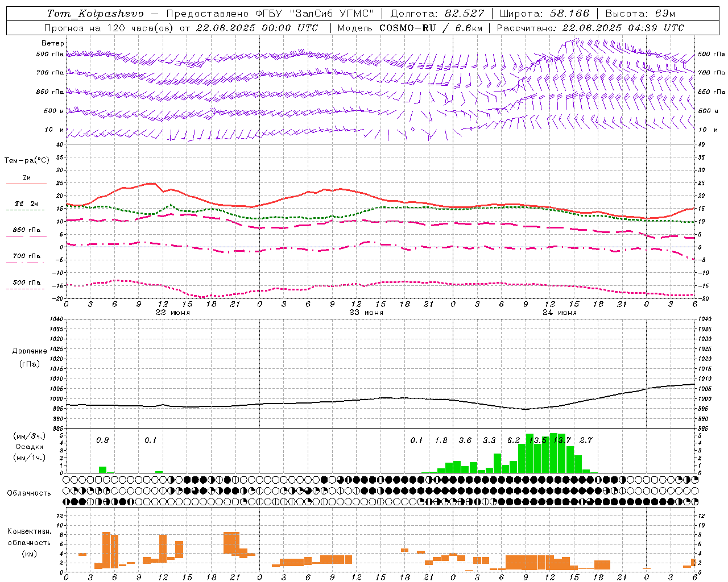Click the (мм/3ч.) precipitation unit label

28,436
